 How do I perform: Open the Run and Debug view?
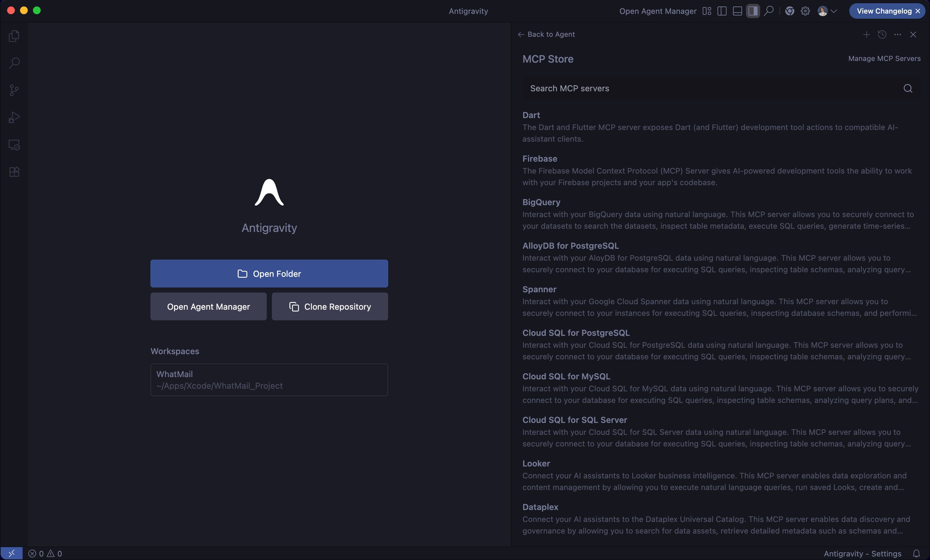(x=14, y=117)
